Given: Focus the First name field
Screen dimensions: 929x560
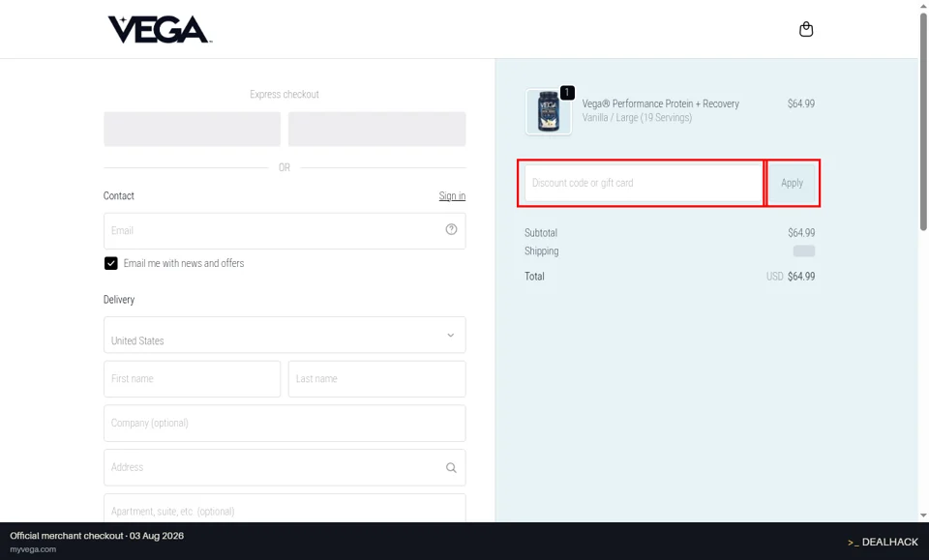Looking at the screenshot, I should tap(192, 379).
